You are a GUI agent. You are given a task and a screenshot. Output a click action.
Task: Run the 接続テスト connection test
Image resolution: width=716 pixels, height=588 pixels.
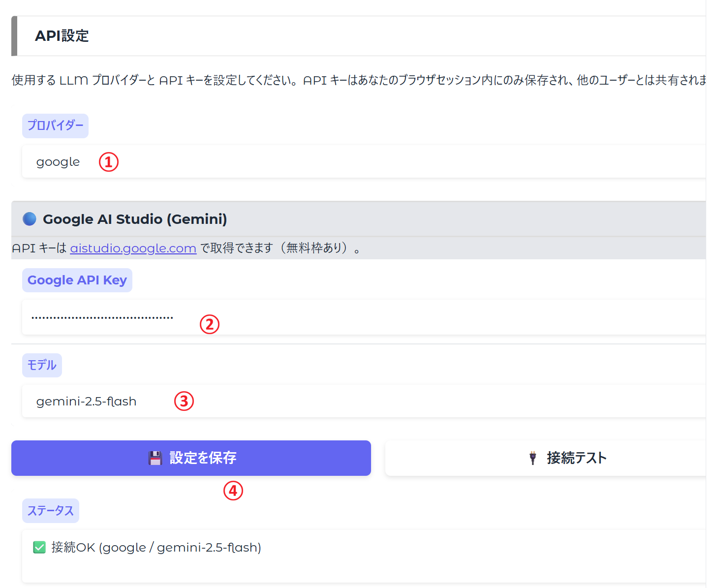[x=546, y=458]
